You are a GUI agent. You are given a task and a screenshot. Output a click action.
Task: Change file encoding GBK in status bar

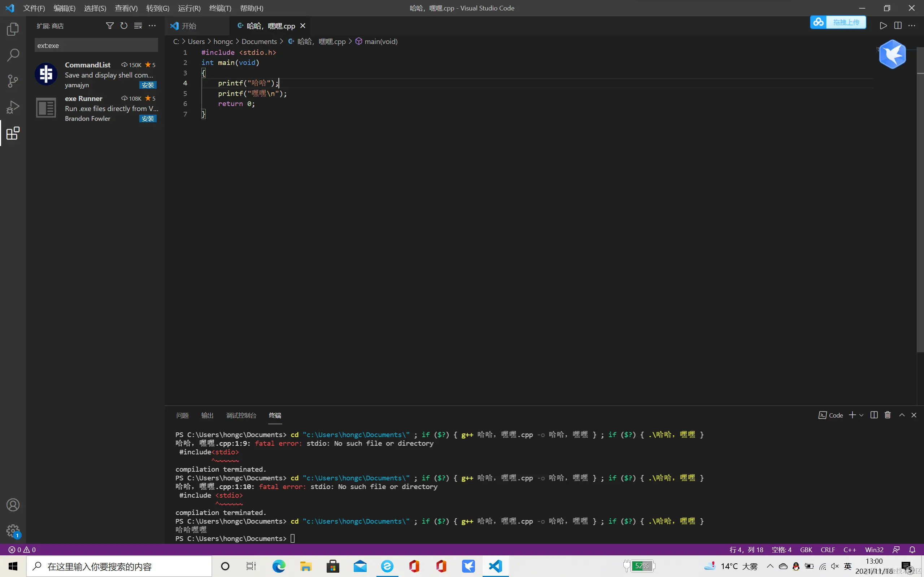(x=806, y=550)
